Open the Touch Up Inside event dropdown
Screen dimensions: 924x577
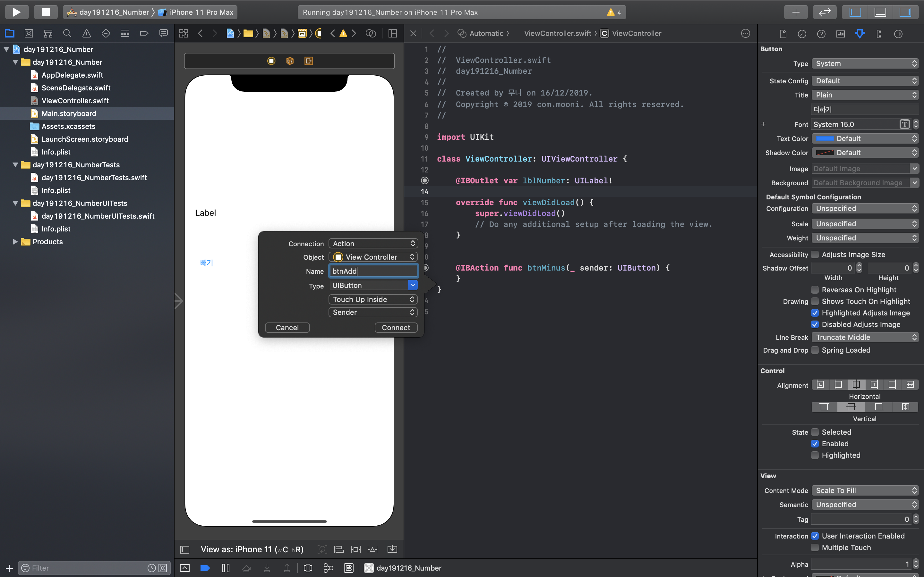[373, 300]
